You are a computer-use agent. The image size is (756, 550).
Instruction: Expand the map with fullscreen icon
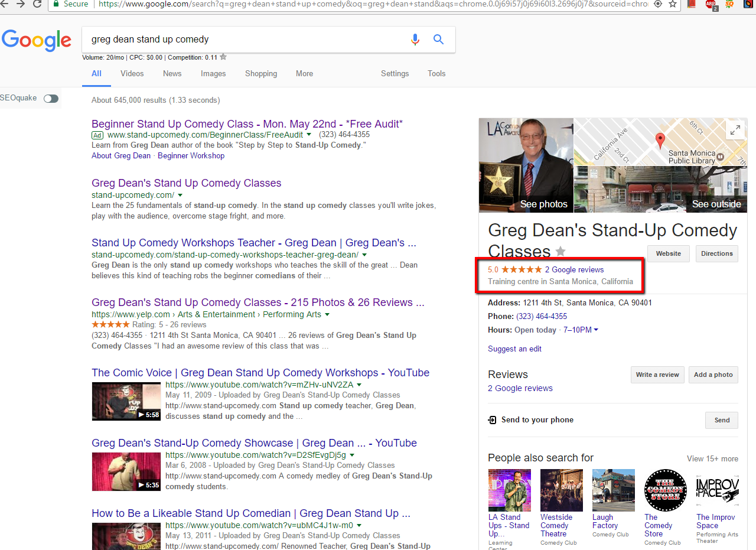pos(735,131)
